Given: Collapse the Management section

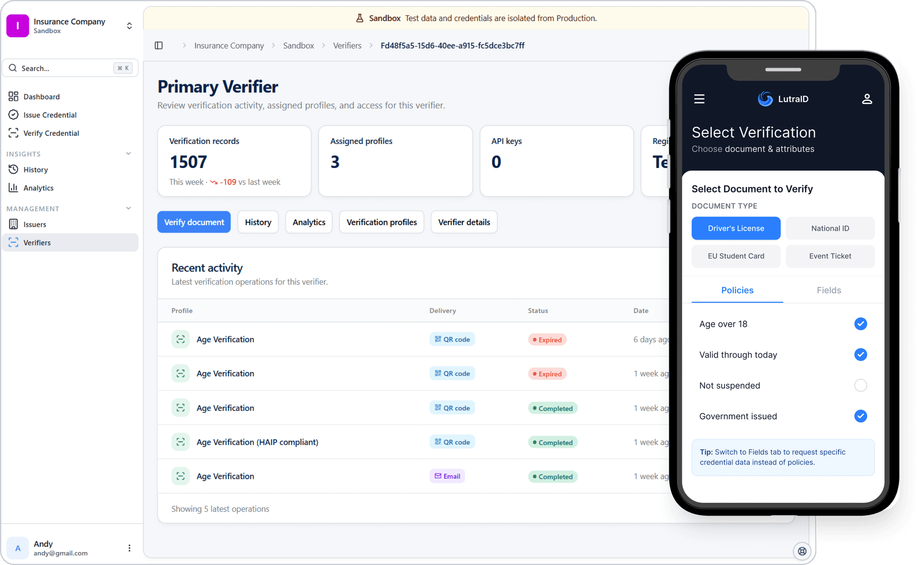Looking at the screenshot, I should tap(128, 208).
